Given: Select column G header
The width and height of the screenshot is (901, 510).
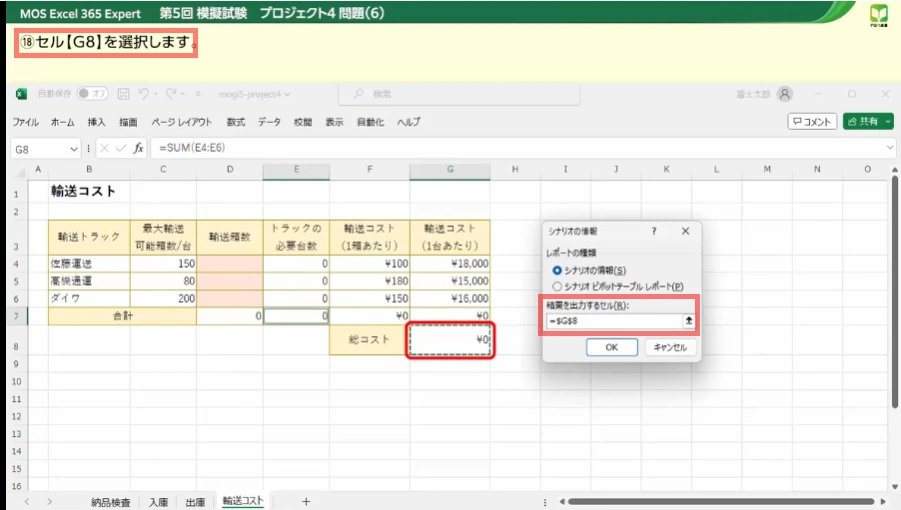Looking at the screenshot, I should point(450,169).
